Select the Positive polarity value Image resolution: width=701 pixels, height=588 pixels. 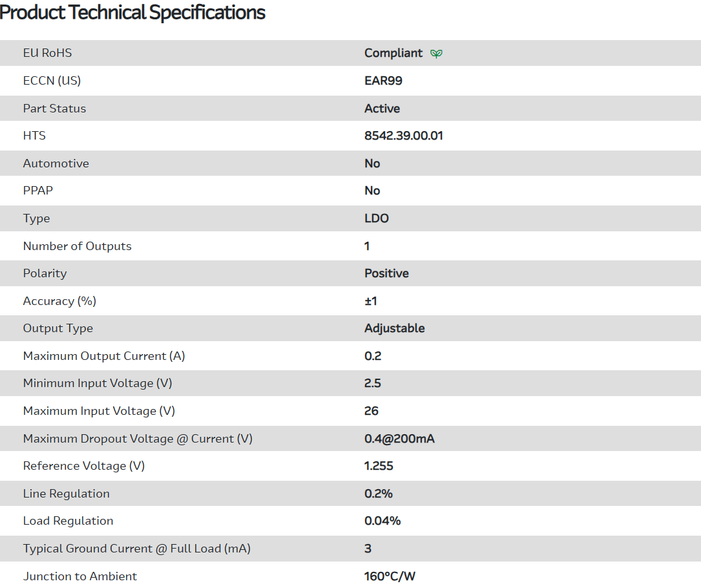coord(386,273)
